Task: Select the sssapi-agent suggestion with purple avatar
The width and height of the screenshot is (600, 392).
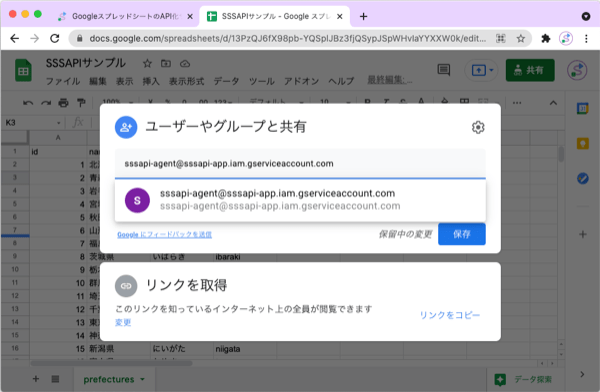Action: click(x=300, y=200)
